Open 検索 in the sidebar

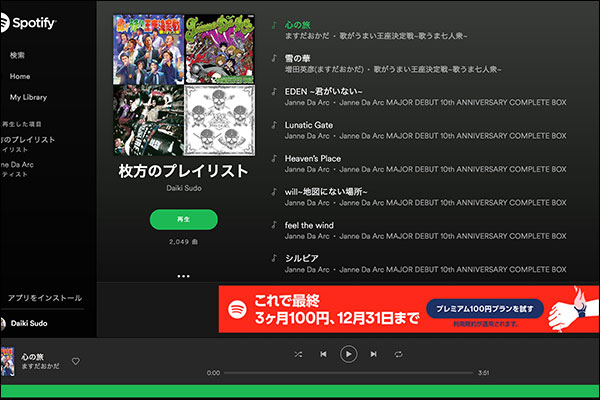[18, 55]
